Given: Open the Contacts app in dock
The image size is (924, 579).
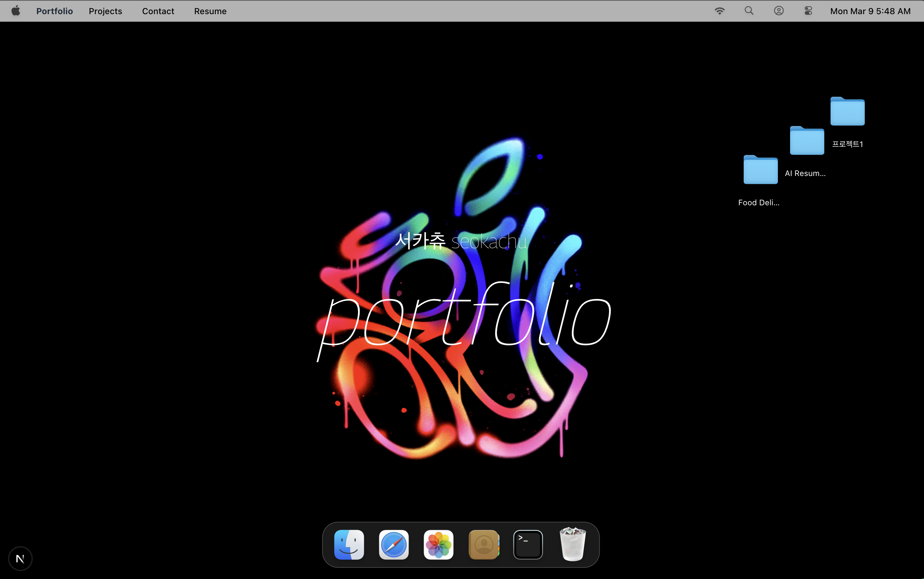Looking at the screenshot, I should click(483, 544).
